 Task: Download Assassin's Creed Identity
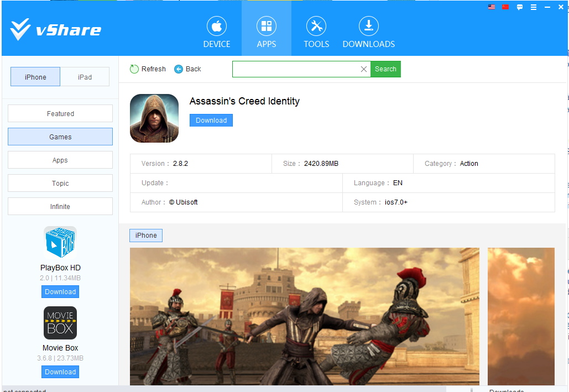pos(211,120)
